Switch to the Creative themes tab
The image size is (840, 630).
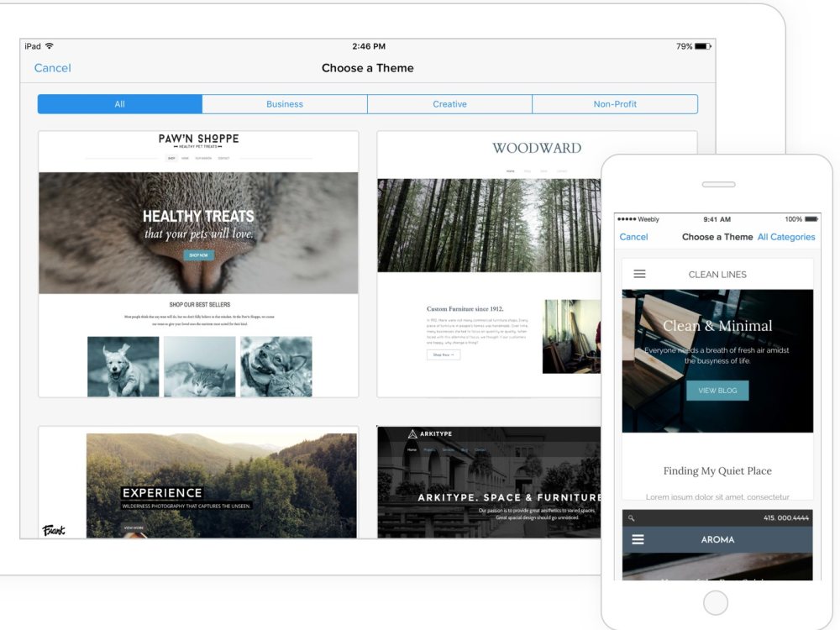(449, 104)
